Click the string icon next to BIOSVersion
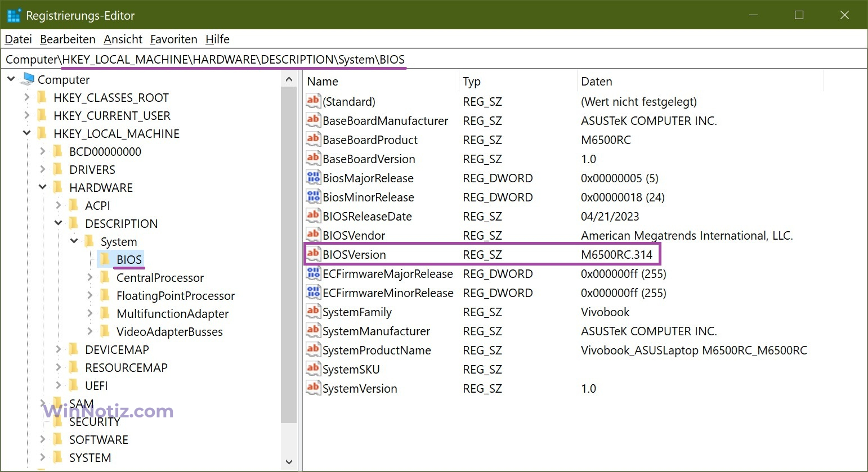This screenshot has height=472, width=868. (x=313, y=254)
